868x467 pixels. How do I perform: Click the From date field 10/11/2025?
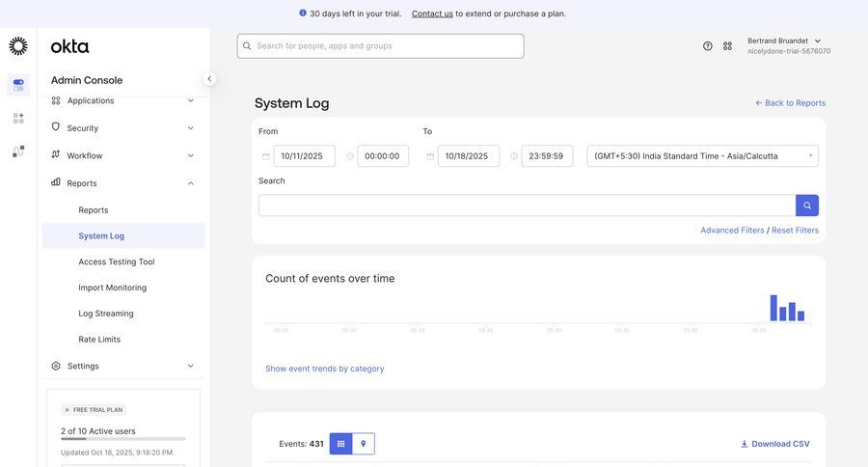coord(305,156)
